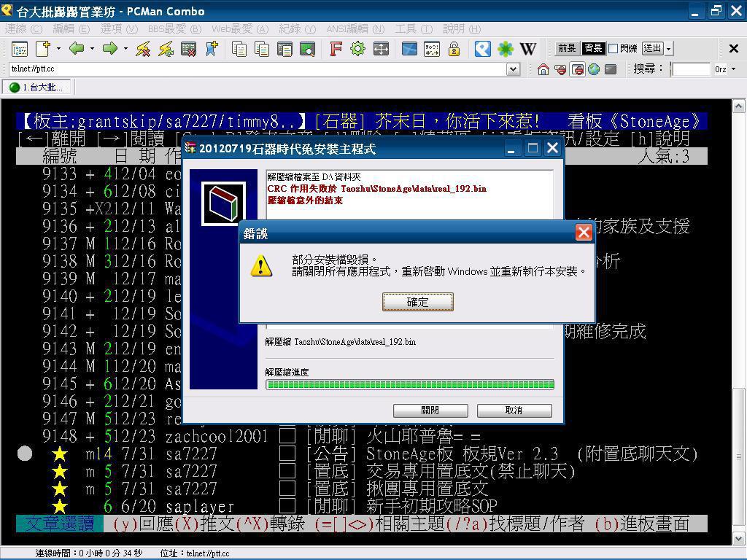The image size is (747, 560).
Task: Confirm the error dialog with 確定
Action: coord(418,302)
